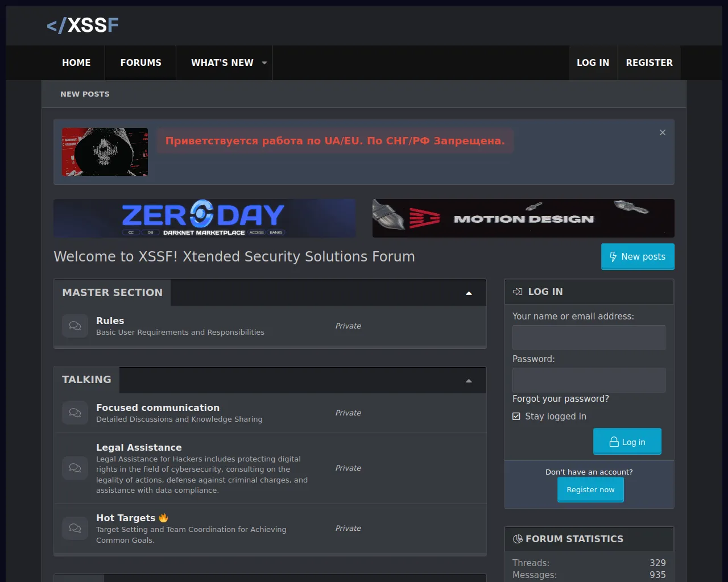Click the New posts lightning button
Screen dimensions: 728x582
(x=637, y=256)
